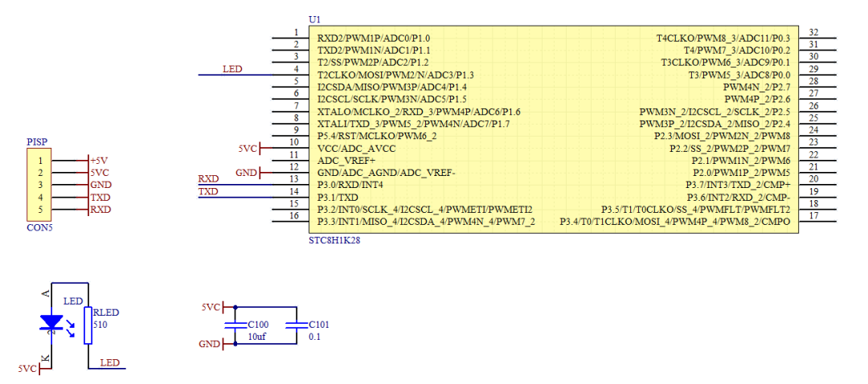Select pin label P3.1/TXD
This screenshot has height=384, width=868.
338,197
